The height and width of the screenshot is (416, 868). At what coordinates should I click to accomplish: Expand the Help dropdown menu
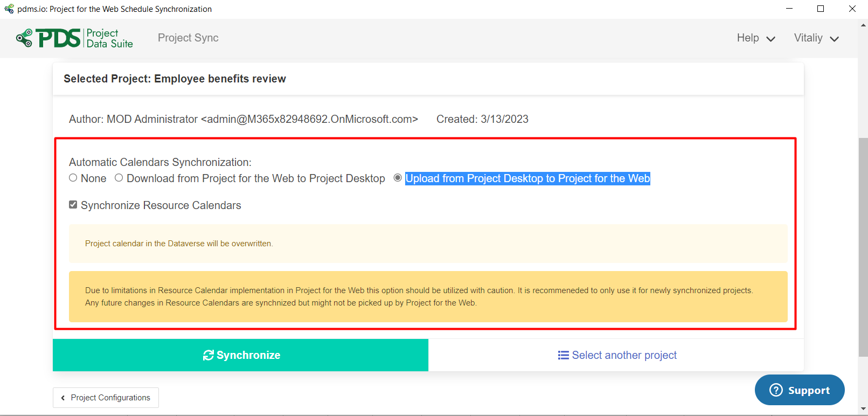point(756,38)
